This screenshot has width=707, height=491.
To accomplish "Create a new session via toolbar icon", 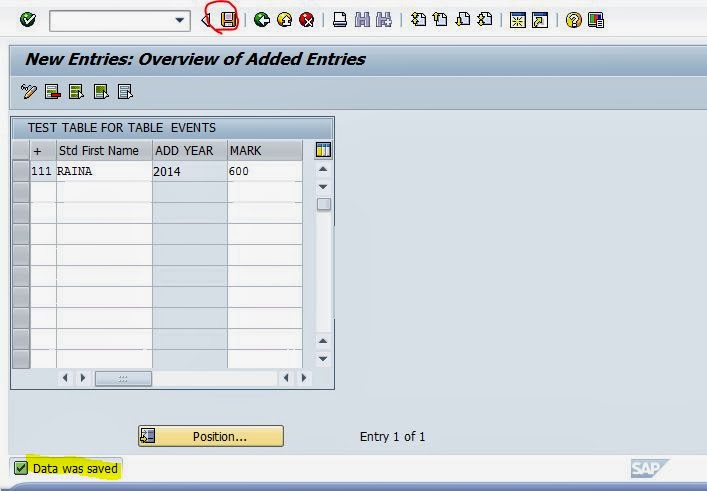I will pos(518,20).
